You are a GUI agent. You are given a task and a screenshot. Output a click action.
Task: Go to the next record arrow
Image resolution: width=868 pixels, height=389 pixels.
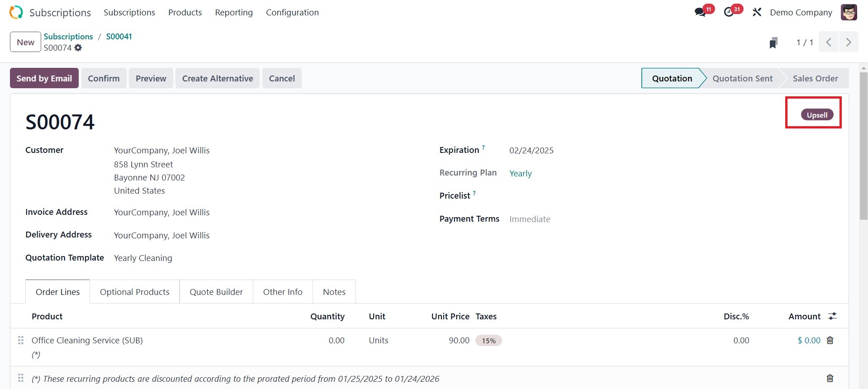849,42
